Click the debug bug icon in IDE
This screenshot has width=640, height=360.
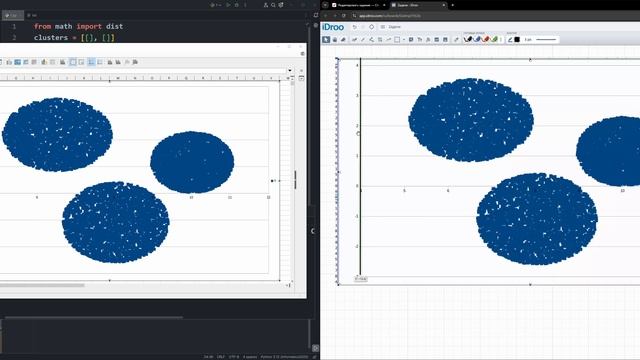236,5
